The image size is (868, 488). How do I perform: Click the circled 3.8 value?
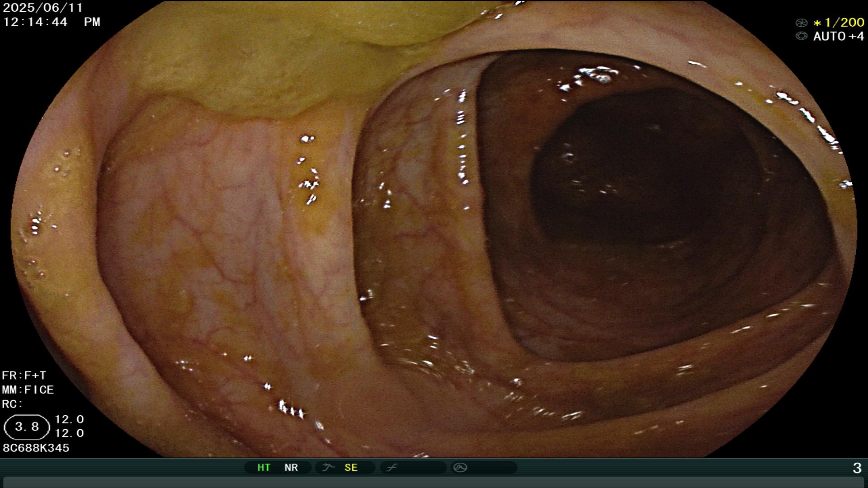[x=27, y=427]
